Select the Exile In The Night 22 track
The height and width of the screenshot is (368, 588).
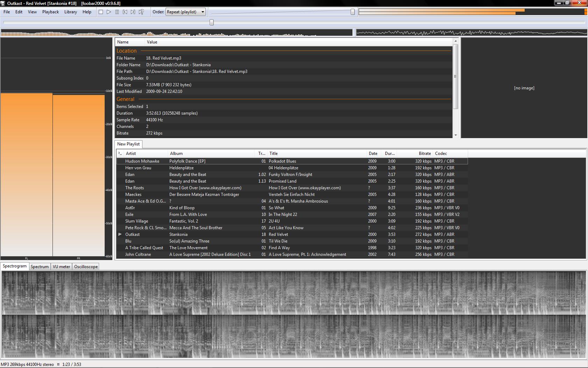pos(292,214)
